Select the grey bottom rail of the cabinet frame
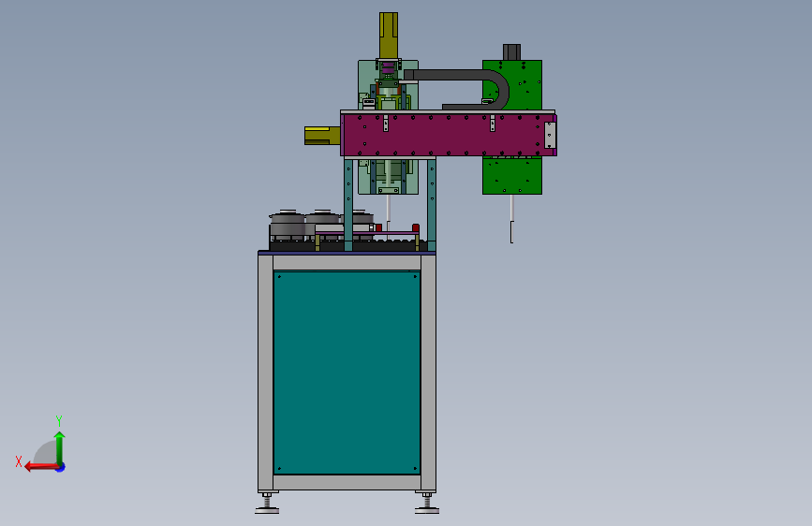The image size is (812, 526). (347, 483)
